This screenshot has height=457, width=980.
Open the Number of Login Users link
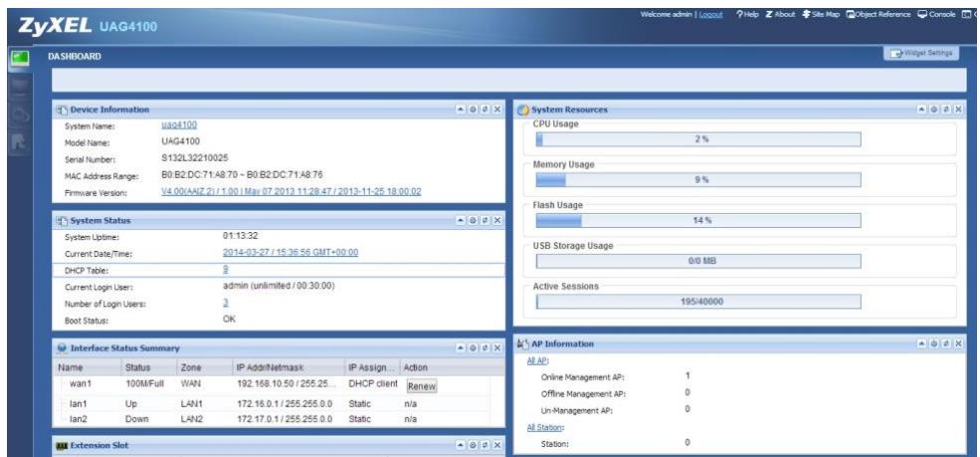tap(226, 303)
